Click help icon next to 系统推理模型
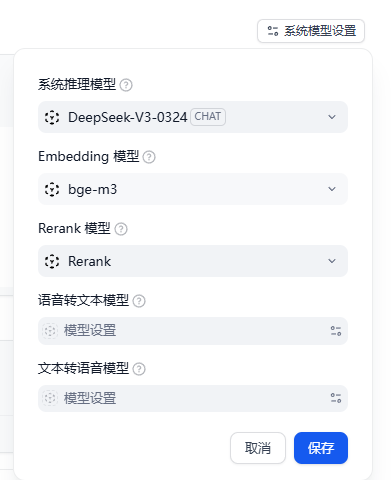The width and height of the screenshot is (391, 480). coord(126,85)
